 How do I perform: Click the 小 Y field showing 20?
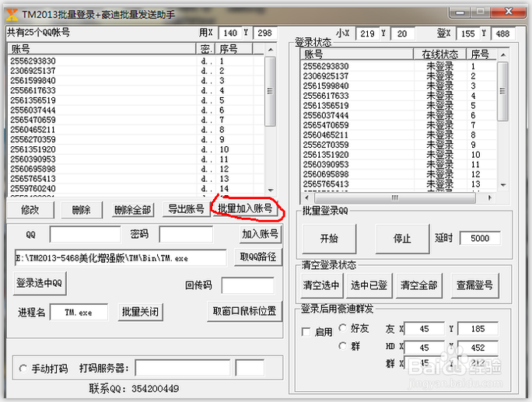coord(402,33)
